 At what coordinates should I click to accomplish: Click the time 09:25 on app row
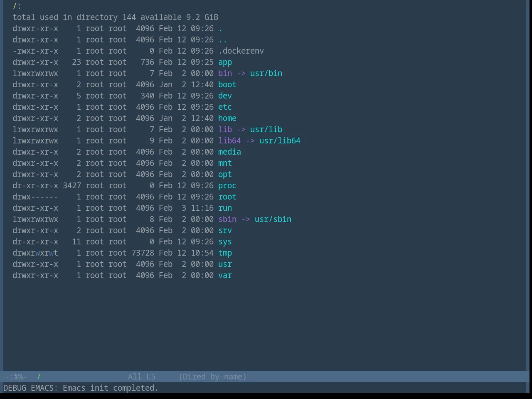pos(202,62)
